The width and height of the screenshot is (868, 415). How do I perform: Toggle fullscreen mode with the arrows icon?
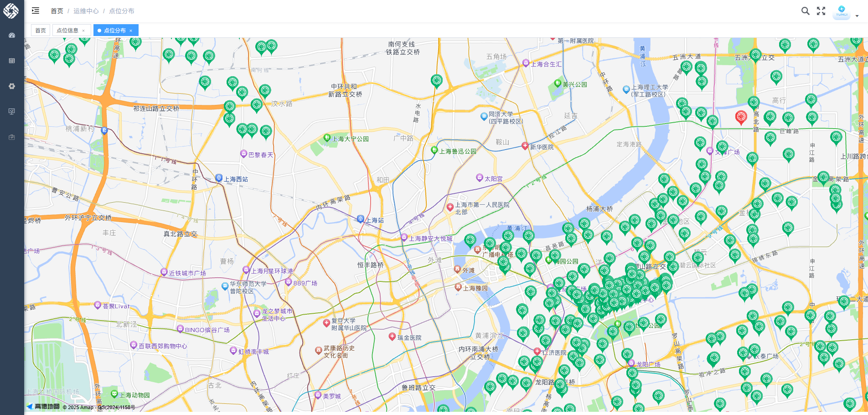coord(821,11)
